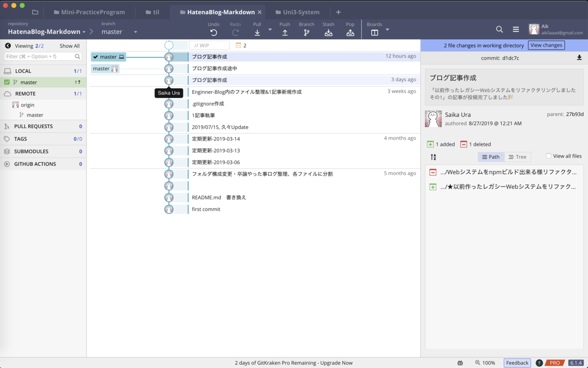Click the View changes button
Viewport: 588px width, 368px height.
[546, 45]
